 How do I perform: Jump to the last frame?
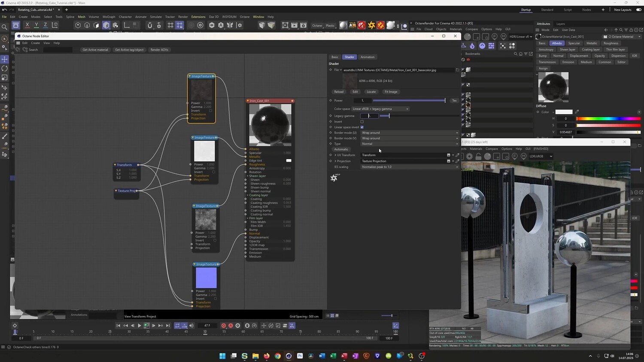pos(168,326)
